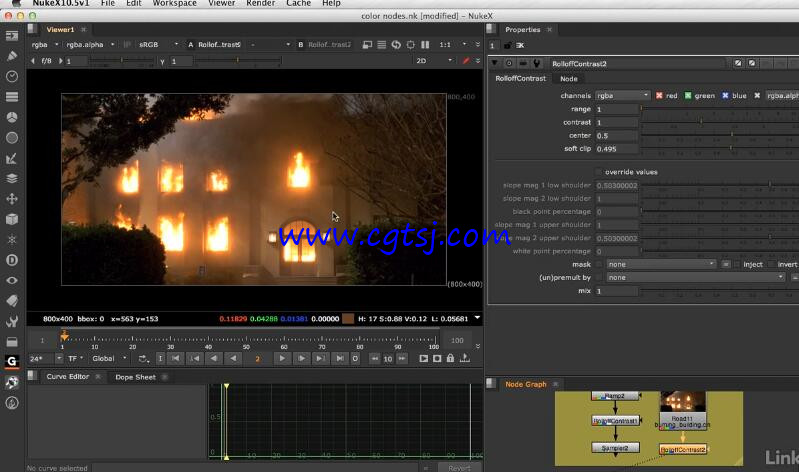
Task: Open the 2D view mode dropdown
Action: coord(434,61)
